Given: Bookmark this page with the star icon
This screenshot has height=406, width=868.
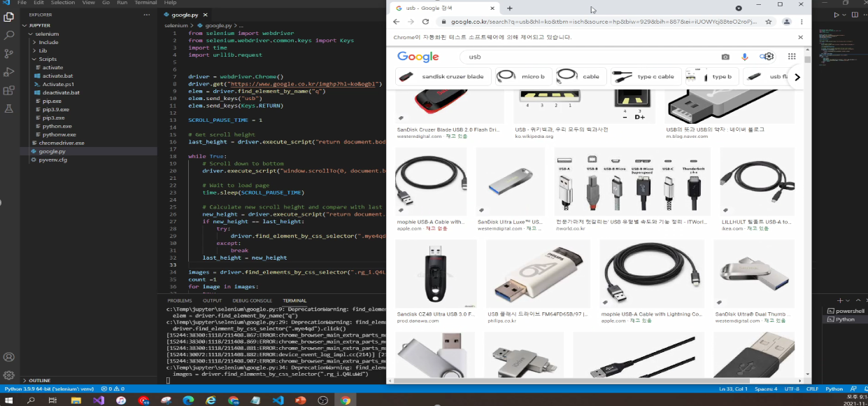Looking at the screenshot, I should coord(769,22).
